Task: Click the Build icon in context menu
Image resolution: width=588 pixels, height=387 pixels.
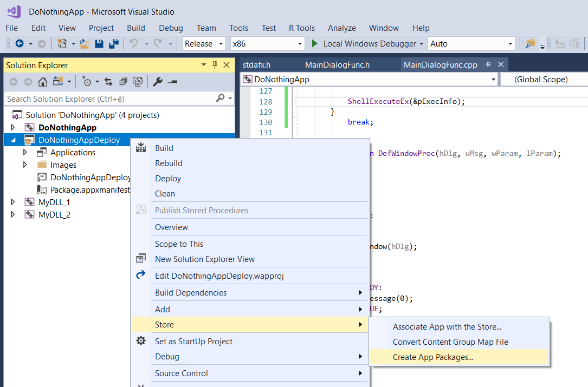Action: pyautogui.click(x=141, y=148)
